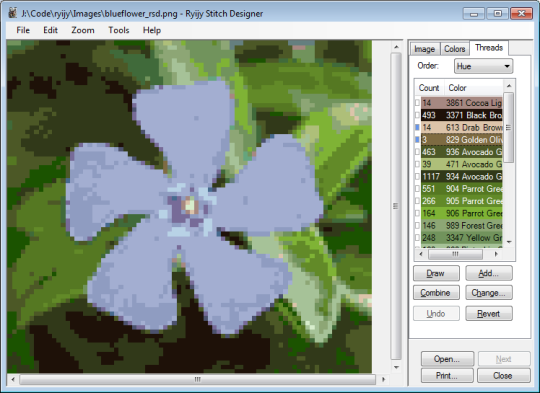The width and height of the screenshot is (540, 393).
Task: Check the 989 Forest Green thread checkbox
Action: coord(417,225)
